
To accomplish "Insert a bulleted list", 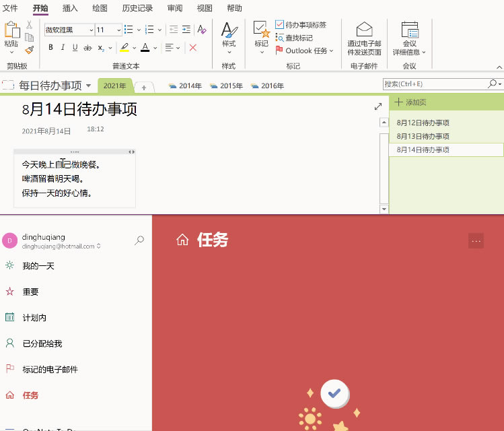I will pos(129,30).
